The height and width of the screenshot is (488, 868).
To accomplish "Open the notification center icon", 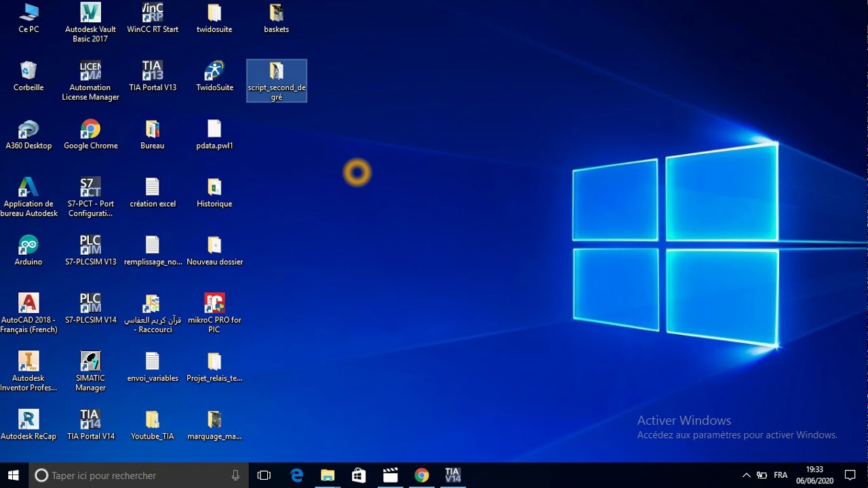I will click(x=850, y=475).
